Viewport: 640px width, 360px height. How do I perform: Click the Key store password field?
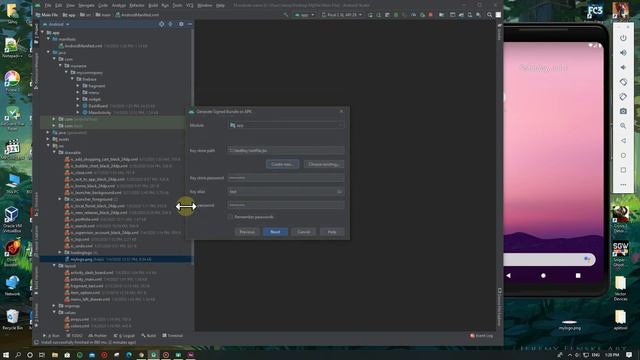click(286, 178)
